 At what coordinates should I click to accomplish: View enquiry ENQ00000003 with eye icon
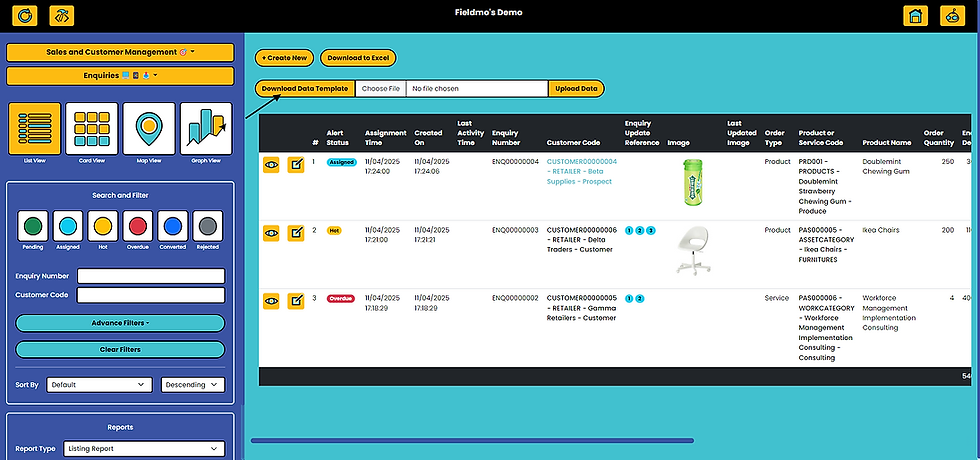coord(271,233)
